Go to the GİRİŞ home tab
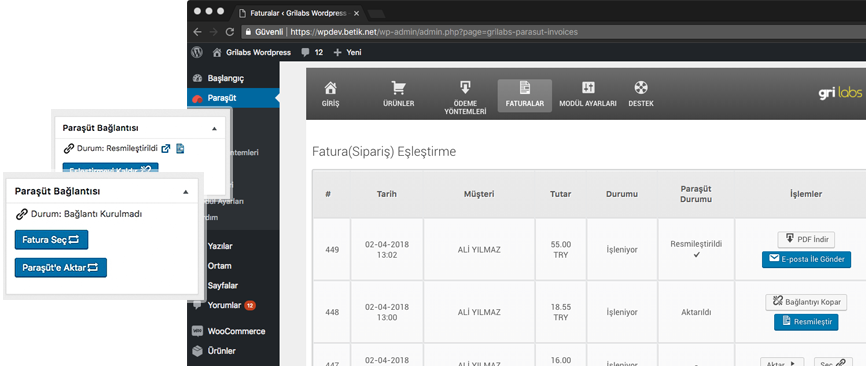866x366 pixels. click(330, 95)
